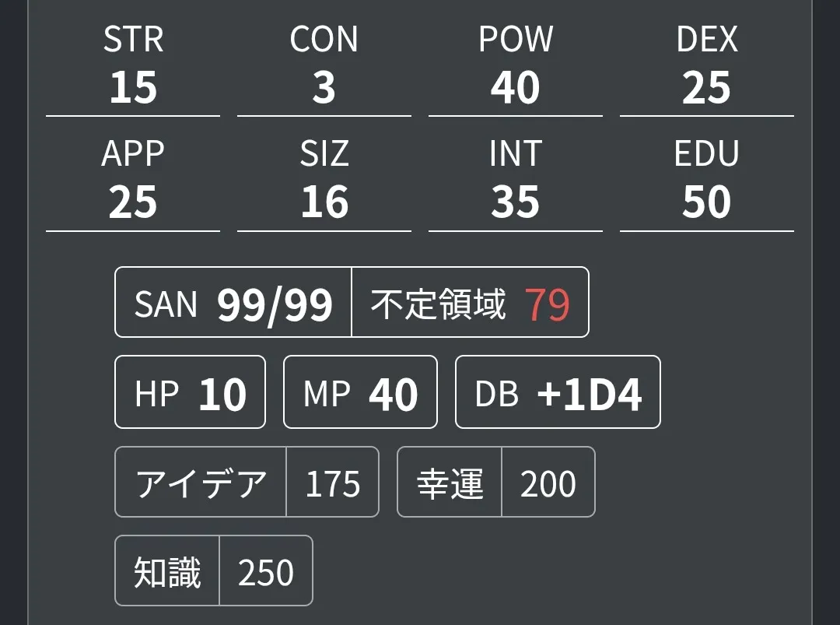
Task: Click the STR value 15
Action: click(x=133, y=87)
